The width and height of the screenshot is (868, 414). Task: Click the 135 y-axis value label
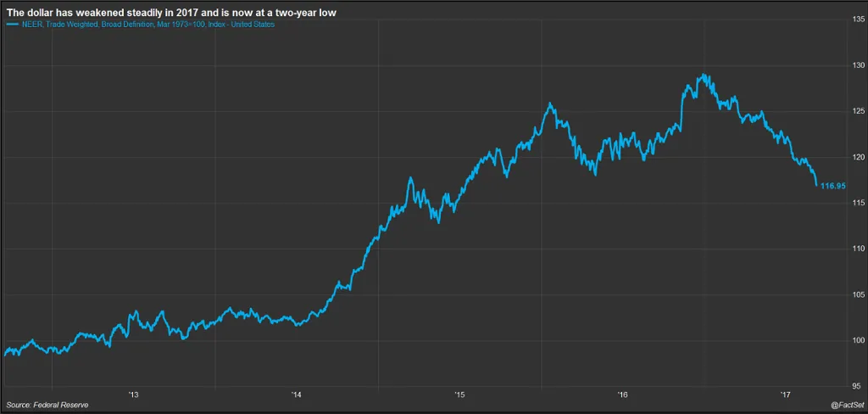[x=858, y=20]
